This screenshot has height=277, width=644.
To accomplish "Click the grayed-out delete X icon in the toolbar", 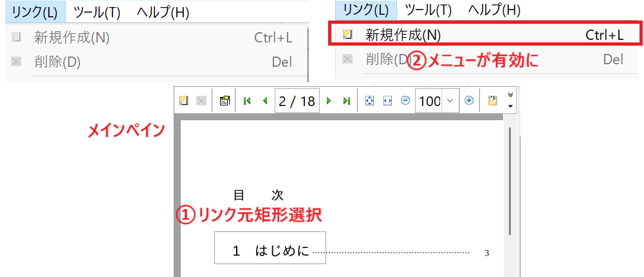I will [201, 101].
